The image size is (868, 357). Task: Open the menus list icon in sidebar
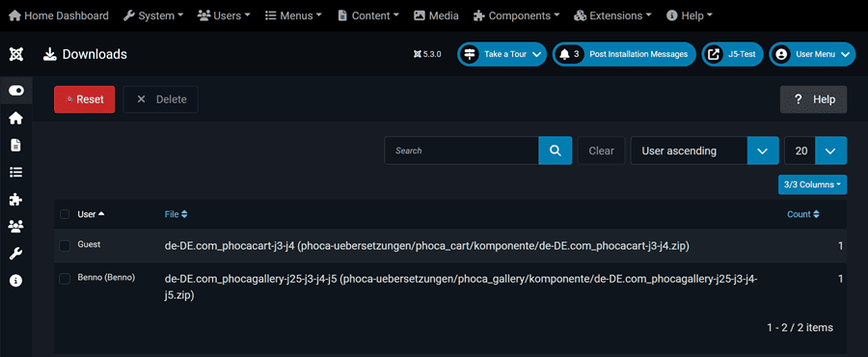(16, 172)
